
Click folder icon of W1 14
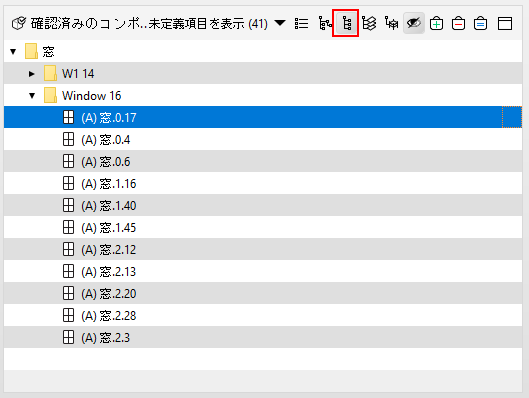coord(50,74)
